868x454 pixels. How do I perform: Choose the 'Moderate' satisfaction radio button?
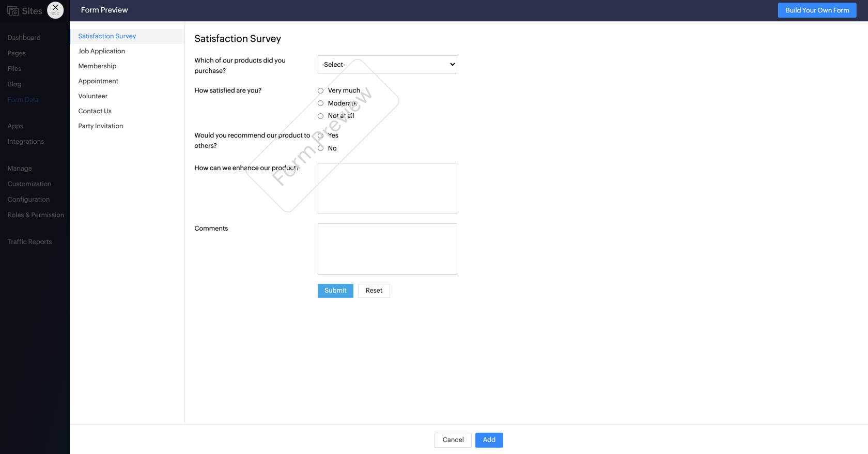(x=320, y=103)
